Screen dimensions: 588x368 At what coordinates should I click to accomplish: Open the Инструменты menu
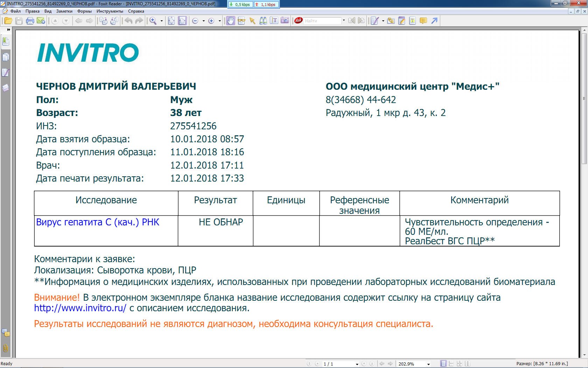pyautogui.click(x=110, y=11)
